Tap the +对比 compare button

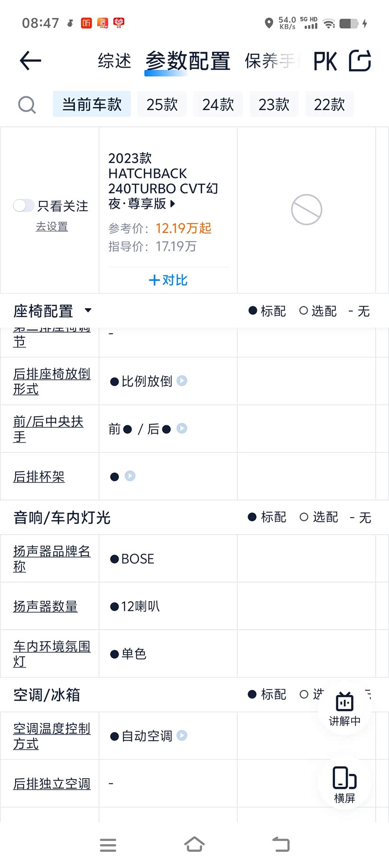[168, 280]
